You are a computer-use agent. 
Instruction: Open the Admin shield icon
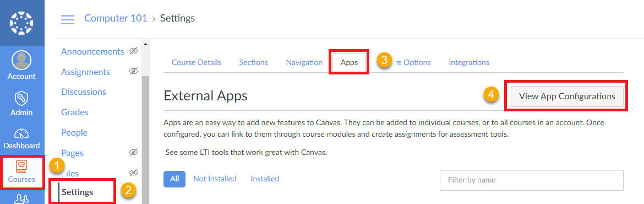click(x=22, y=99)
